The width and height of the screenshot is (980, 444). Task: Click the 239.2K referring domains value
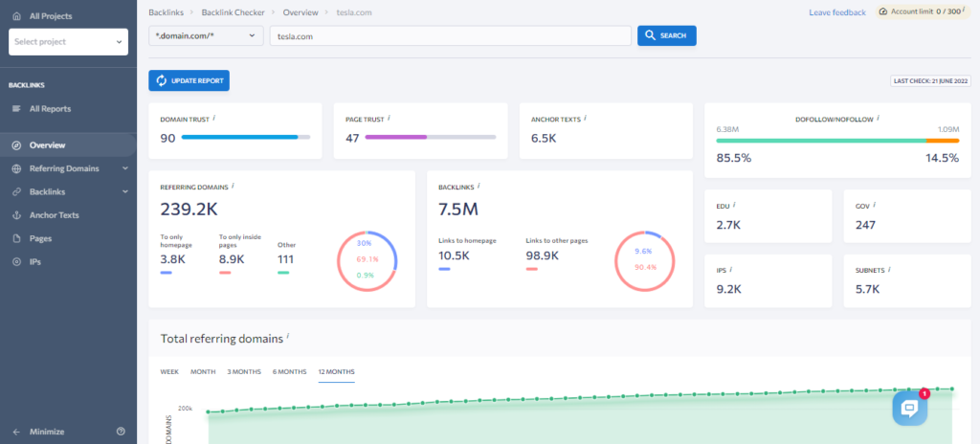pos(189,209)
